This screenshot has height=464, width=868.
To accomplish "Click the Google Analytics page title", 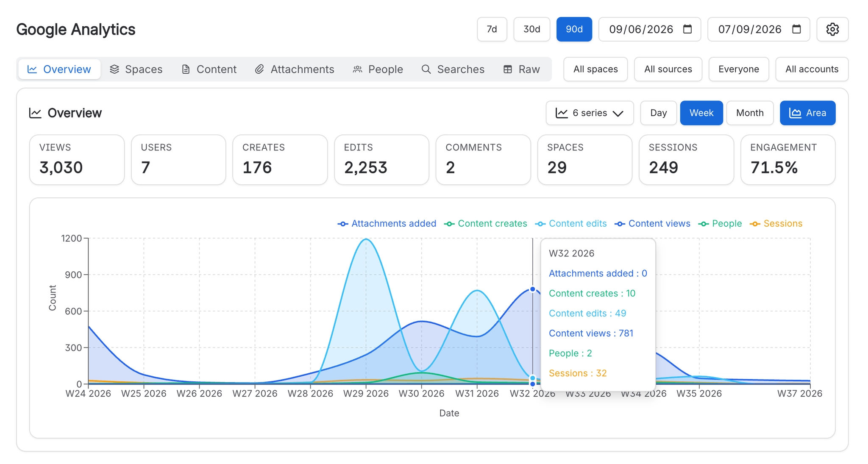I will point(76,29).
